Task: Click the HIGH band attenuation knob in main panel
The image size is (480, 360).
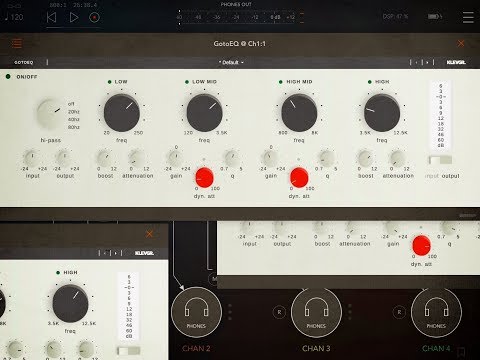Action: [x=398, y=157]
